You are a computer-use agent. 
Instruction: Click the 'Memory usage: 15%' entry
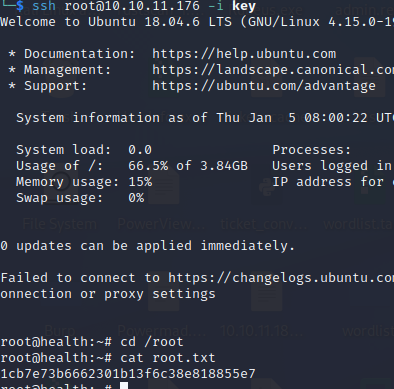(84, 182)
